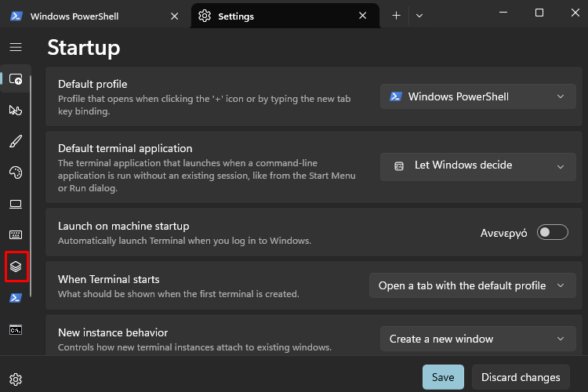The height and width of the screenshot is (392, 588).
Task: Click the Ανενεργό toggle state label
Action: click(x=503, y=233)
